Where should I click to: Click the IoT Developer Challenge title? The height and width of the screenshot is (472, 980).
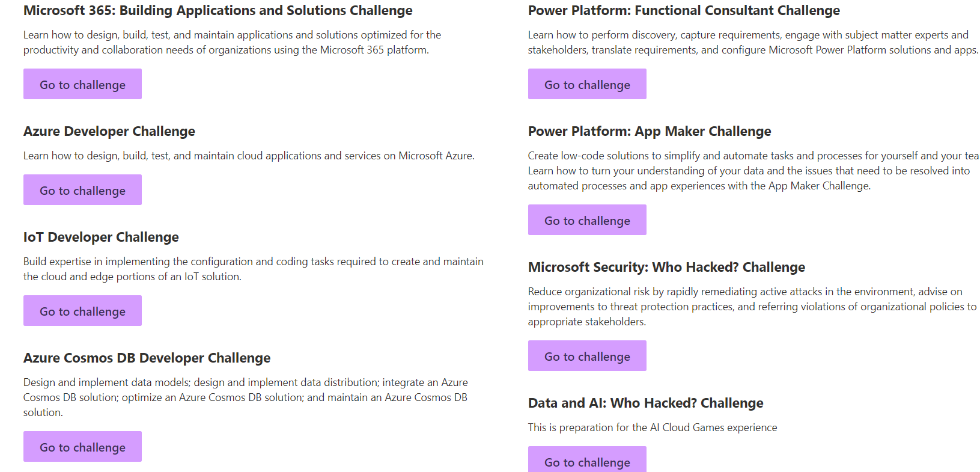[x=101, y=238]
